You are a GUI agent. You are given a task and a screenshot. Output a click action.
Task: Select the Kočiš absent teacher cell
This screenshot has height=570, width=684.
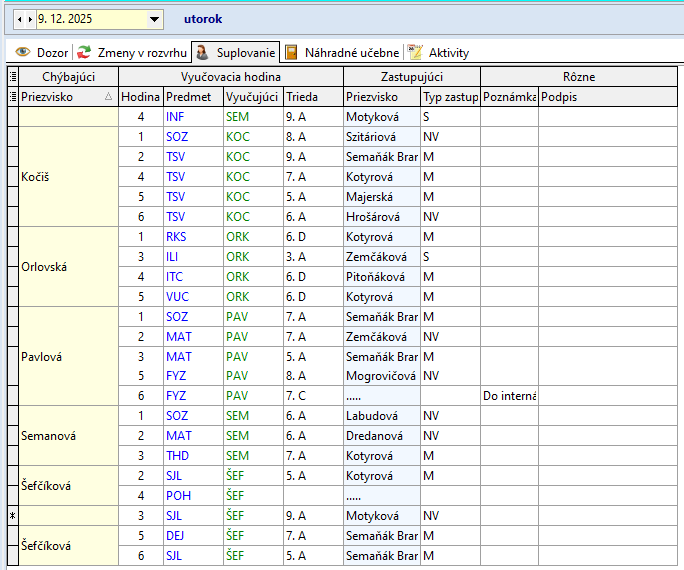tap(68, 177)
